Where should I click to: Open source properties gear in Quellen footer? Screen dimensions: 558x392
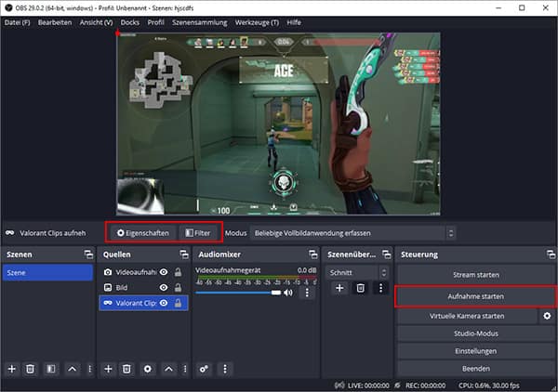pyautogui.click(x=147, y=369)
